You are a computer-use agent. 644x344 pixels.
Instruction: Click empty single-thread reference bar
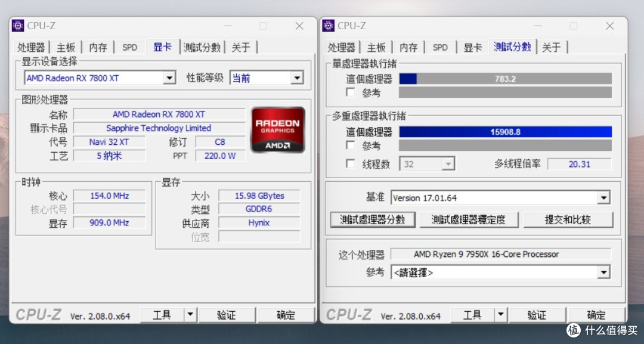506,92
